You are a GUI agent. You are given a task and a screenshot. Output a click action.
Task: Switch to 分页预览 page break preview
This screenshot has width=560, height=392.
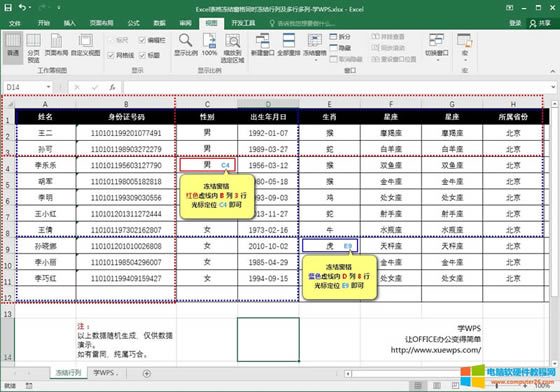[33, 47]
